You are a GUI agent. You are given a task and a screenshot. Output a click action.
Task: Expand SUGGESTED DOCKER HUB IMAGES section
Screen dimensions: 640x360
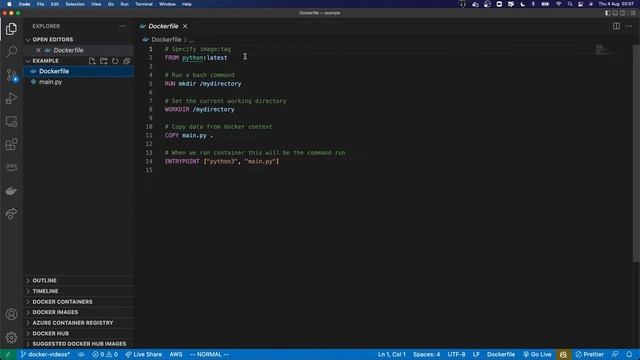click(78, 344)
